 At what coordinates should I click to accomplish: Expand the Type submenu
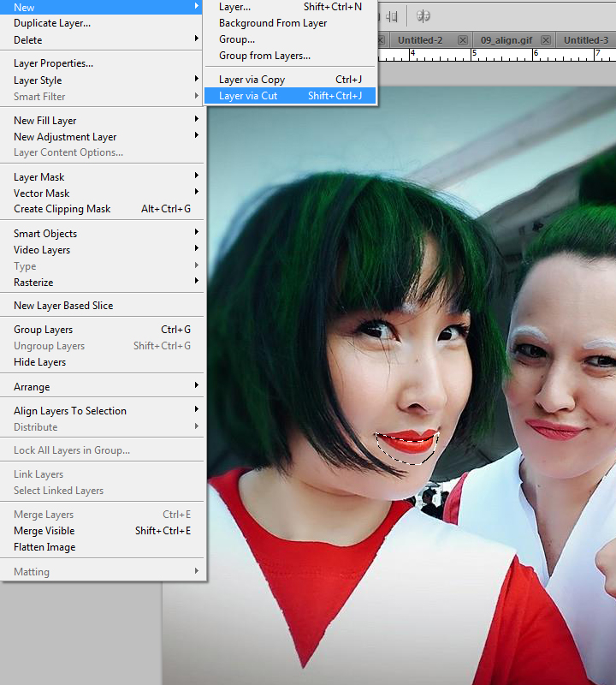tap(101, 266)
